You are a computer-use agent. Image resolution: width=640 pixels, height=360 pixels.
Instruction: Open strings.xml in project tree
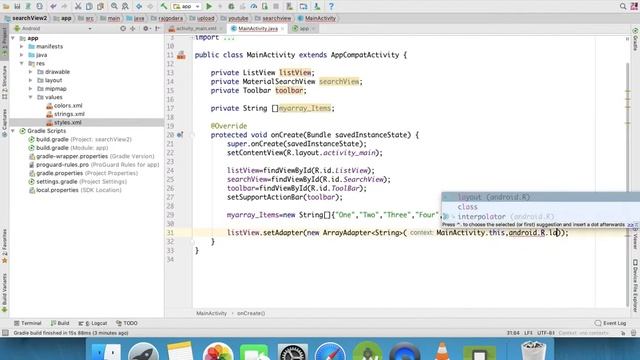pyautogui.click(x=65, y=114)
